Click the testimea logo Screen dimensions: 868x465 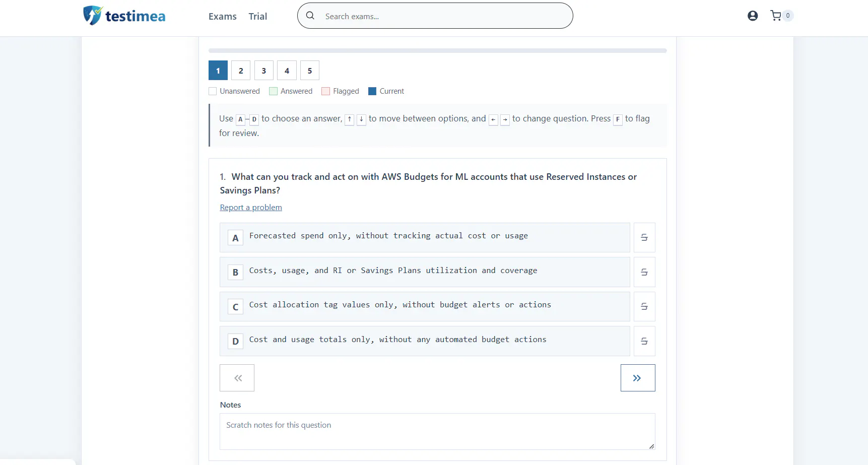[x=124, y=16]
